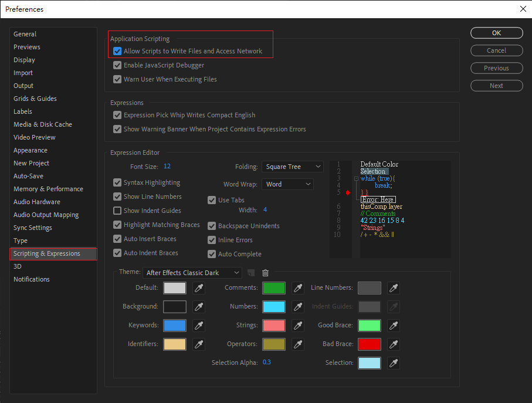The width and height of the screenshot is (532, 403).
Task: Click the eyedropper next to Default color
Action: pos(199,288)
